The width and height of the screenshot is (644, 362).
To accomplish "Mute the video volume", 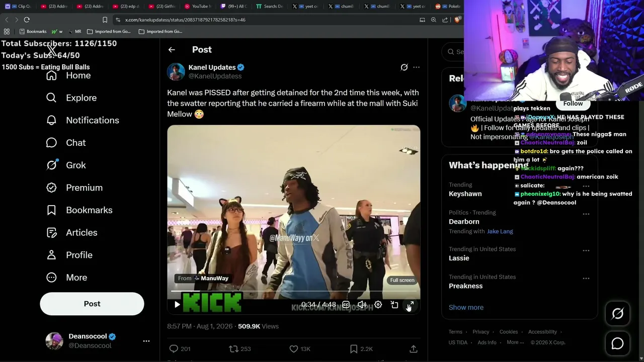I will pos(362,305).
